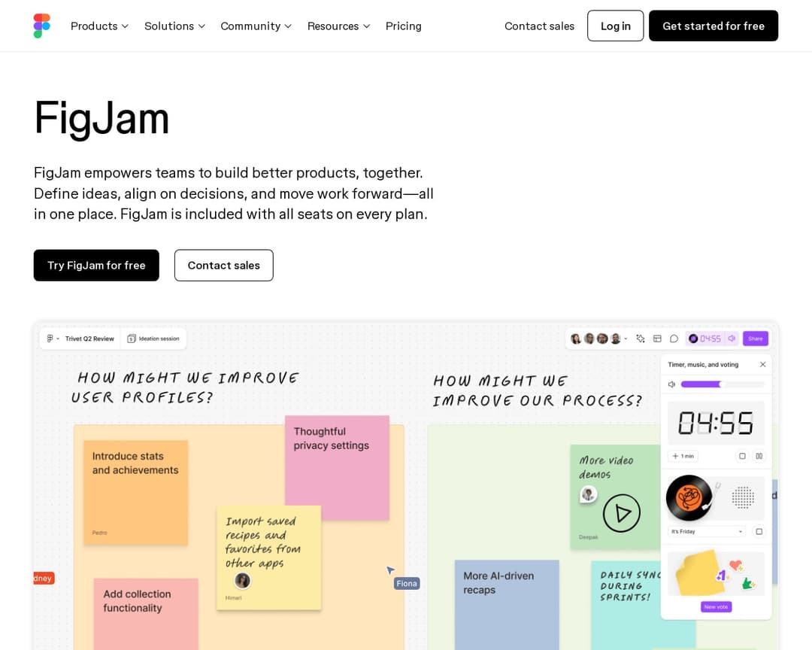The height and width of the screenshot is (650, 812).
Task: Click the 04:55 timer in the FigJam toolbar
Action: pos(710,339)
